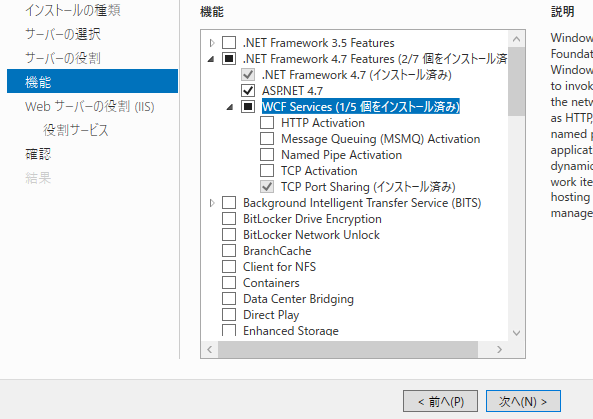Enable the Direct Play checkbox
Viewport: 593px width, 419px height.
(x=229, y=314)
